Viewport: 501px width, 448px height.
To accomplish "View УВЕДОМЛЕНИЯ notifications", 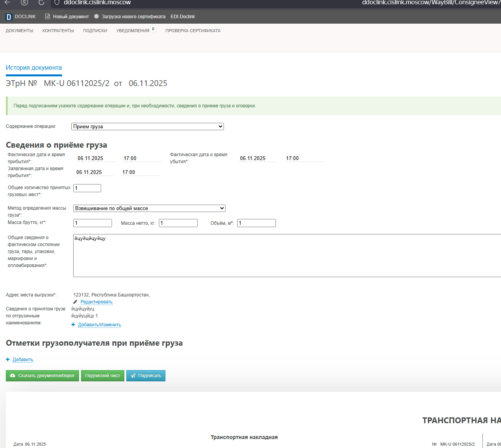I will point(133,31).
